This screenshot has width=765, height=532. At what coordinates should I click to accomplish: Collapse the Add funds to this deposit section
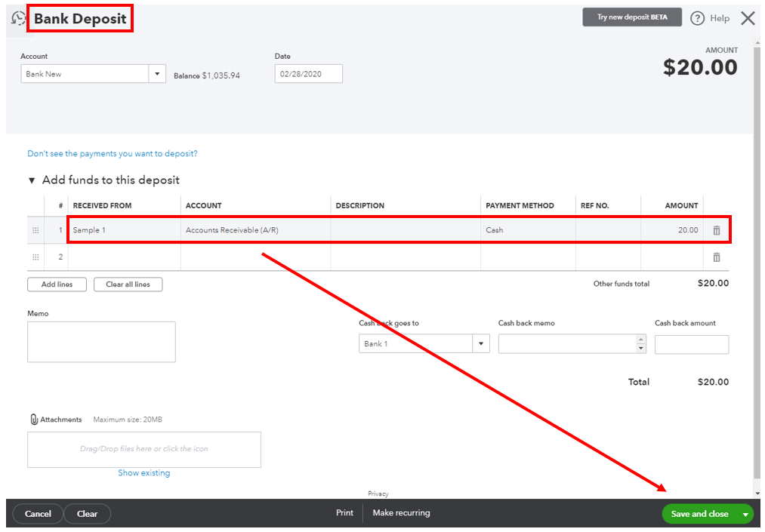(29, 180)
